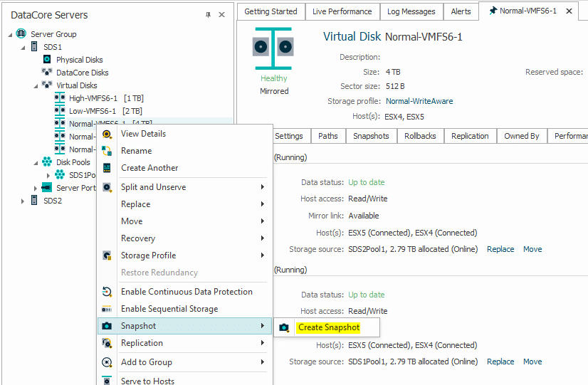Click the Create Another menu icon

(x=107, y=167)
